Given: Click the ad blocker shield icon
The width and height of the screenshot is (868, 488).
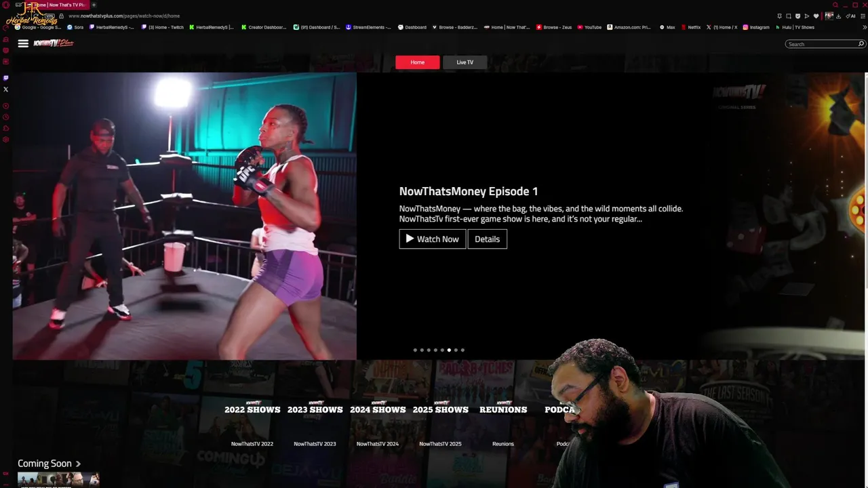Looking at the screenshot, I should tap(797, 16).
